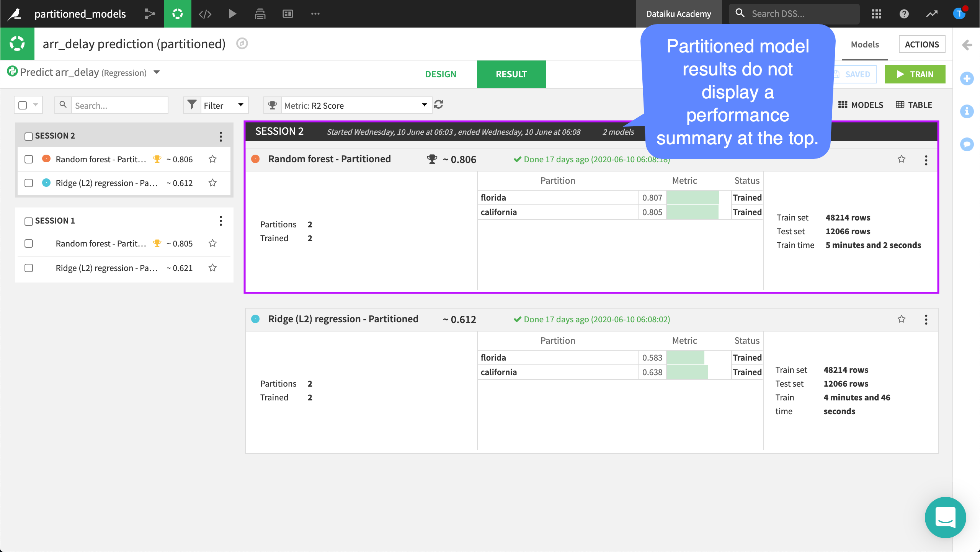Select Ridge (L2) regression checkbox in Session 2
Image resolution: width=980 pixels, height=552 pixels.
(x=29, y=183)
